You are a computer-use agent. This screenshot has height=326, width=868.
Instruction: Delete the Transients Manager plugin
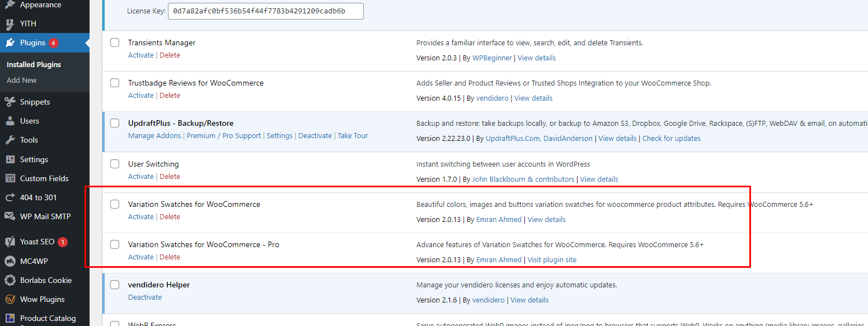(x=170, y=55)
